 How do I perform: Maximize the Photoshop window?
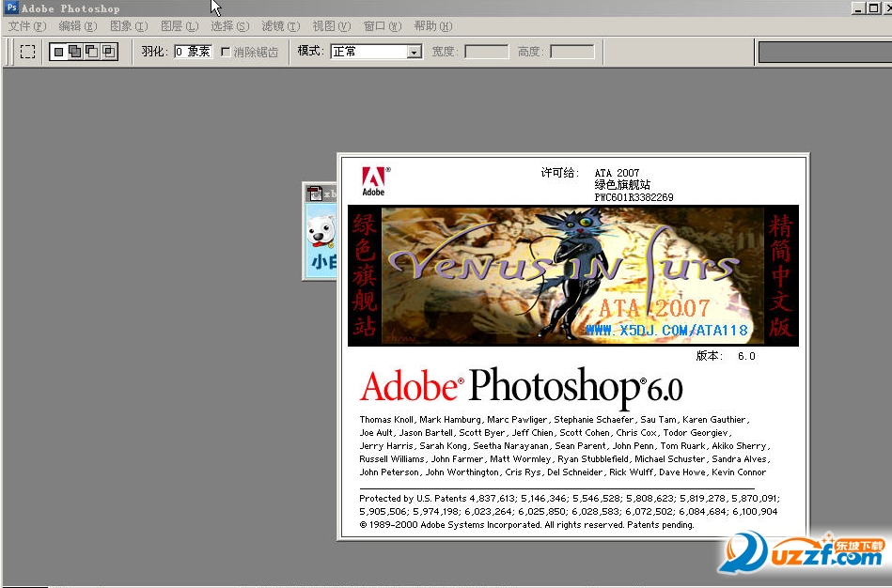click(x=873, y=8)
